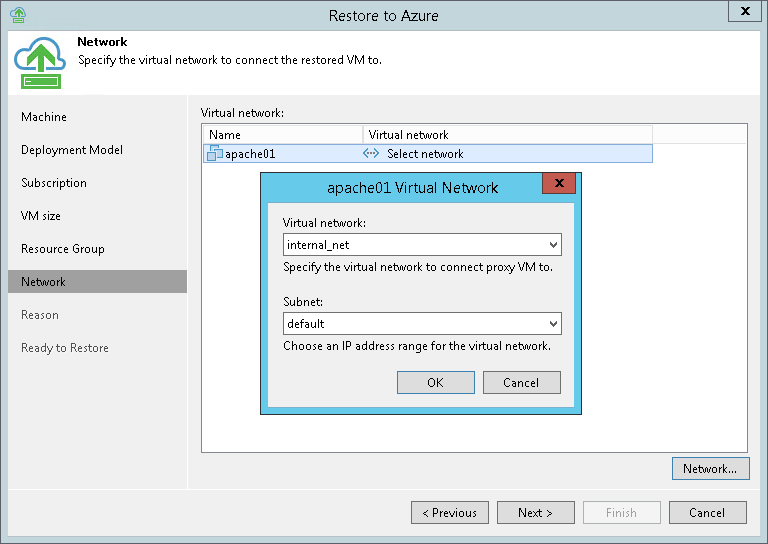Click the Select network arrows icon
The height and width of the screenshot is (544, 768).
point(370,154)
